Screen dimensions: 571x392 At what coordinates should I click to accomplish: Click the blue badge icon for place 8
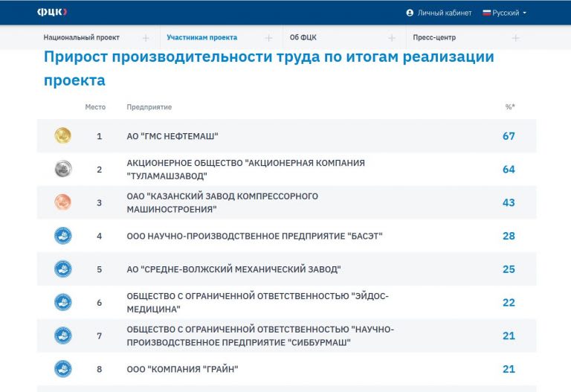[62, 369]
